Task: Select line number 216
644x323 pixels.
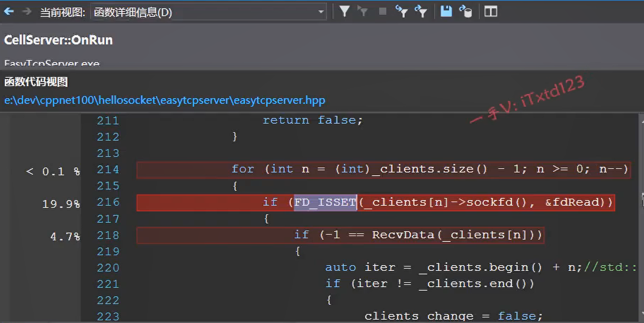Action: coord(108,202)
